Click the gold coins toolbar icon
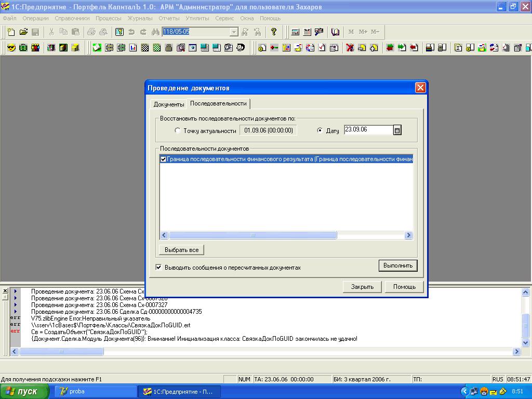Screen dimensions: 532x399 point(75,48)
